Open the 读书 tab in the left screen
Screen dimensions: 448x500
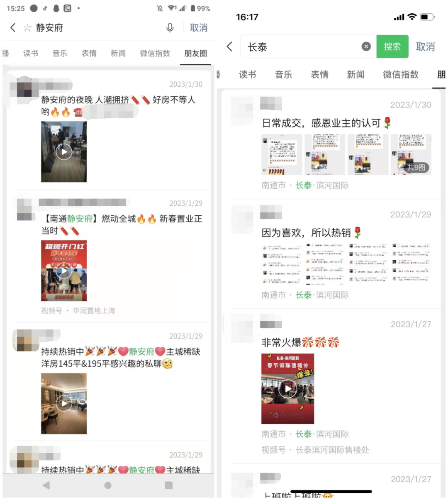(31, 53)
